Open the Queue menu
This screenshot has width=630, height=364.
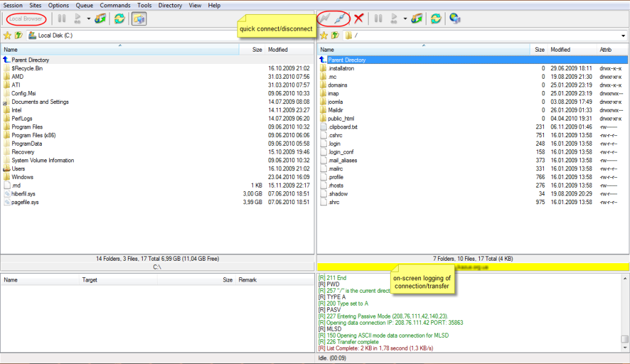click(84, 6)
